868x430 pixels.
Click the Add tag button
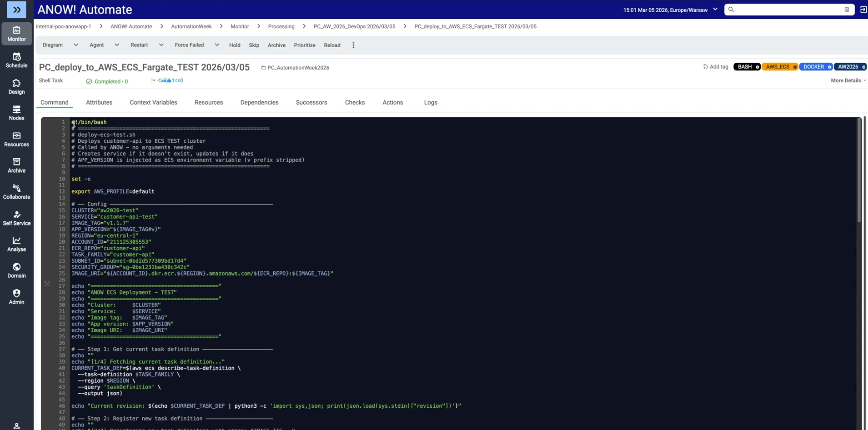click(x=716, y=67)
